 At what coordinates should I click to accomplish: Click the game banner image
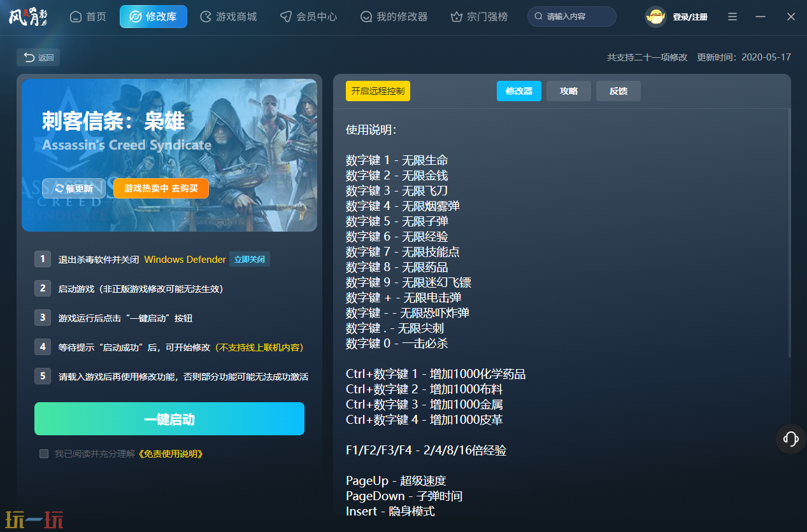pos(169,155)
